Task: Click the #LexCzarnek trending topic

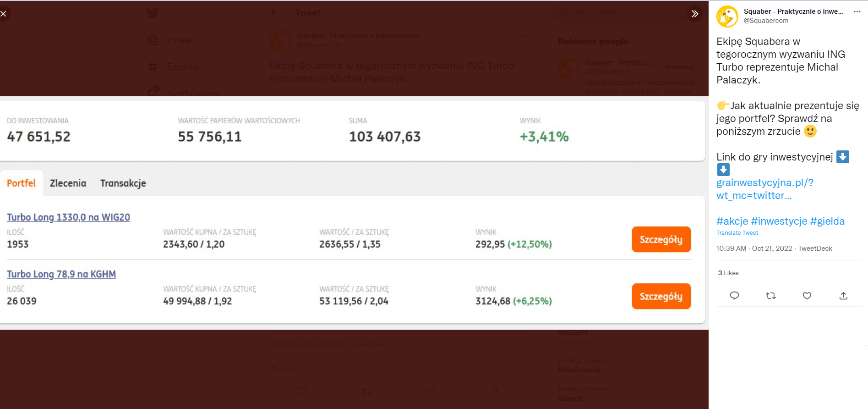Action: [x=579, y=370]
